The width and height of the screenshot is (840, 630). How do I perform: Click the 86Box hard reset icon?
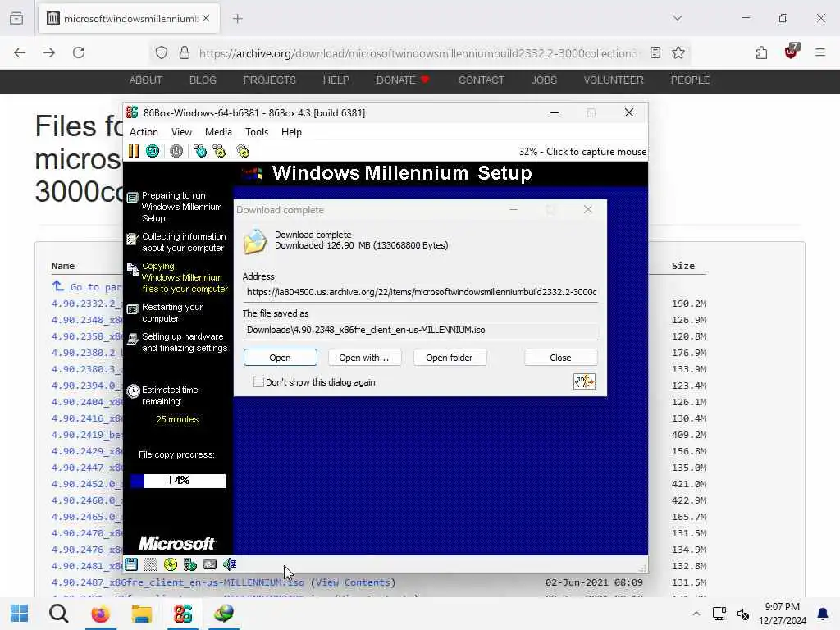tap(153, 151)
